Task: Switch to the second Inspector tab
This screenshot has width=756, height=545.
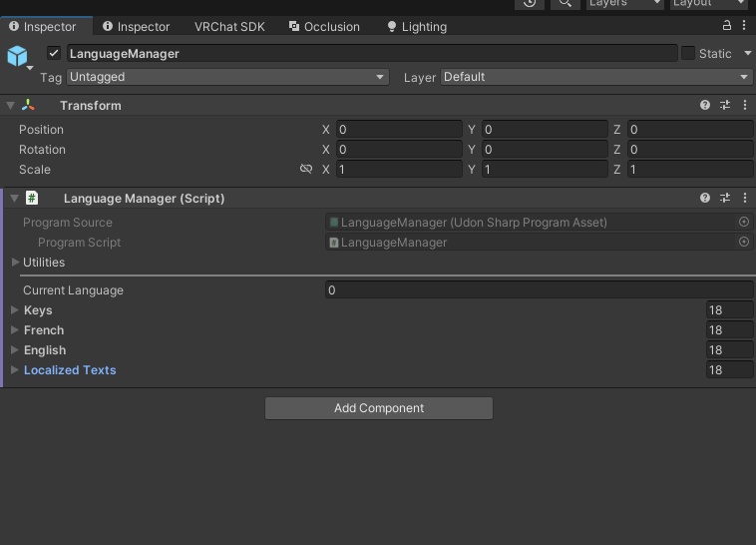Action: (x=137, y=27)
